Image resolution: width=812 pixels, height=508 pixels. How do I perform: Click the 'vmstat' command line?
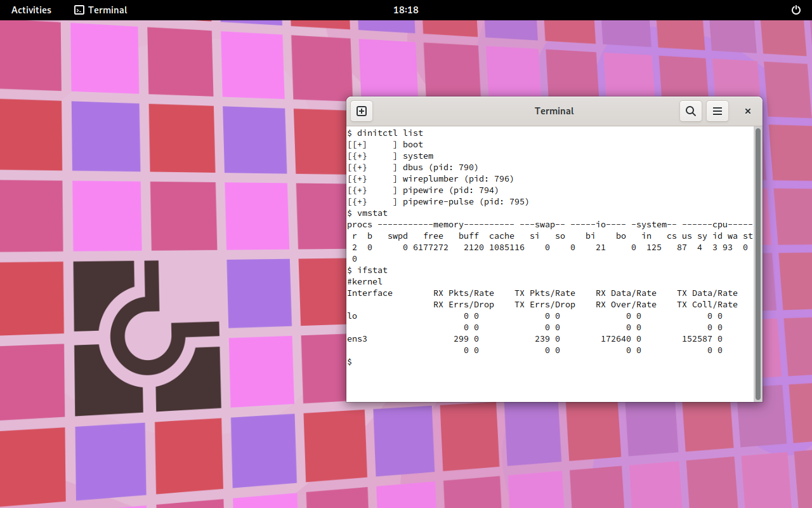tap(367, 213)
